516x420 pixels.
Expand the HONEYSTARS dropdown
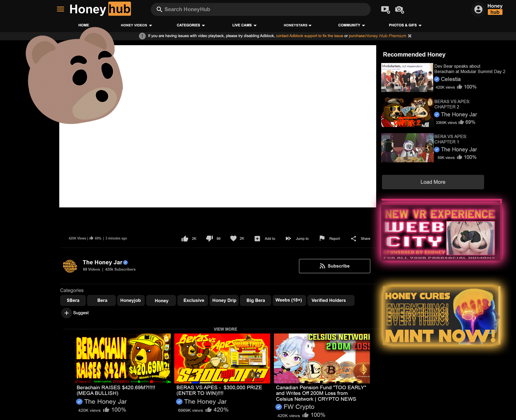(x=298, y=25)
